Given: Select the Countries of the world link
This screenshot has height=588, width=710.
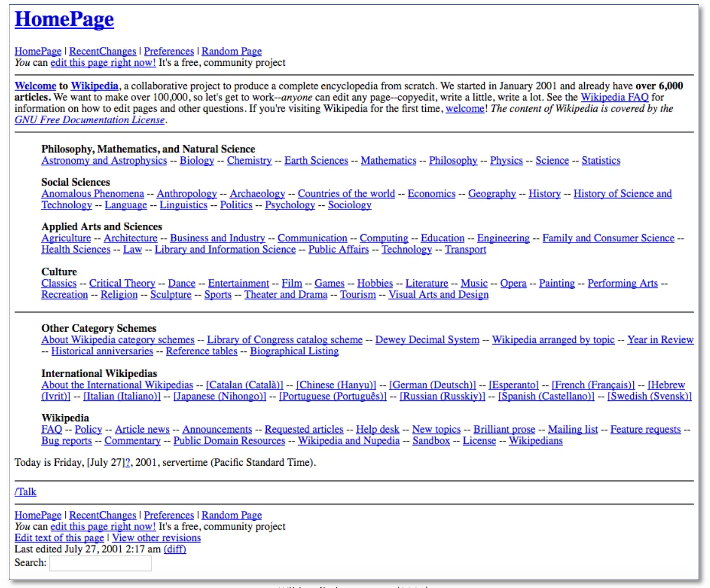Looking at the screenshot, I should click(346, 194).
